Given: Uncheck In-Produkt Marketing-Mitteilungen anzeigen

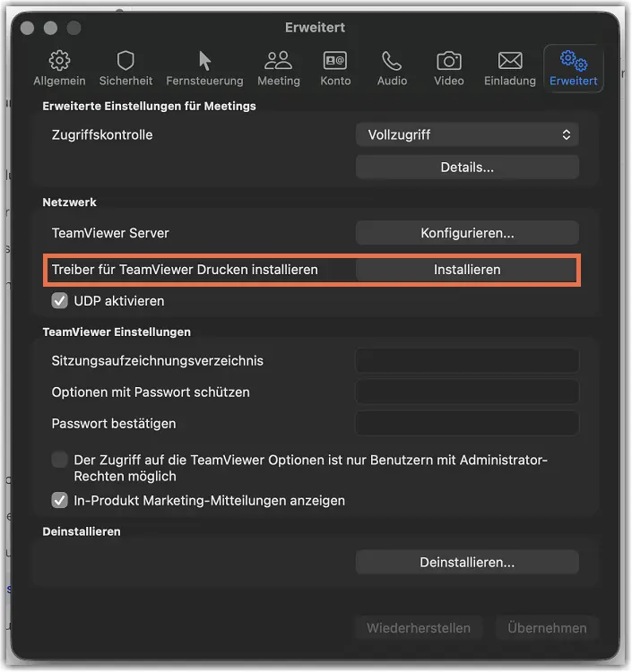Looking at the screenshot, I should pyautogui.click(x=59, y=500).
